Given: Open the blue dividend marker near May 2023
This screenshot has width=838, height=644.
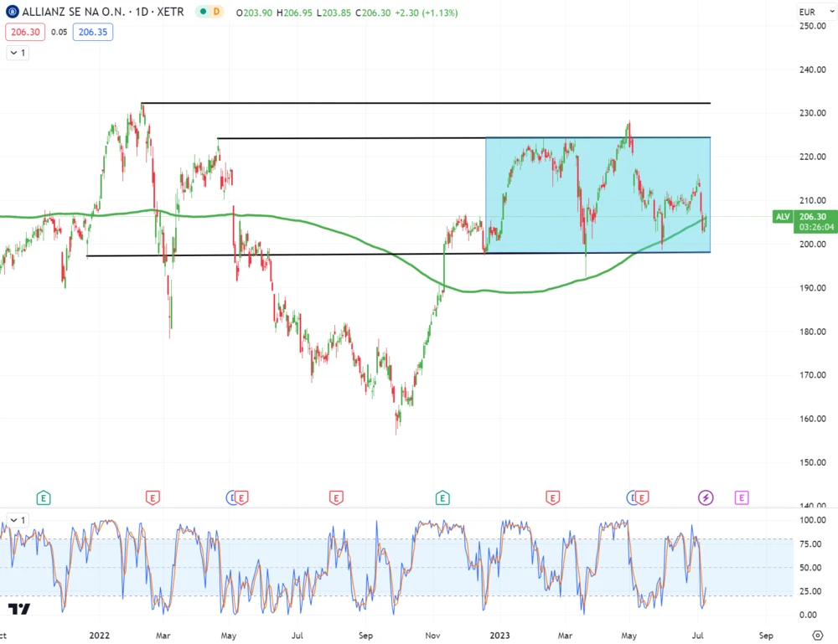Looking at the screenshot, I should click(631, 498).
